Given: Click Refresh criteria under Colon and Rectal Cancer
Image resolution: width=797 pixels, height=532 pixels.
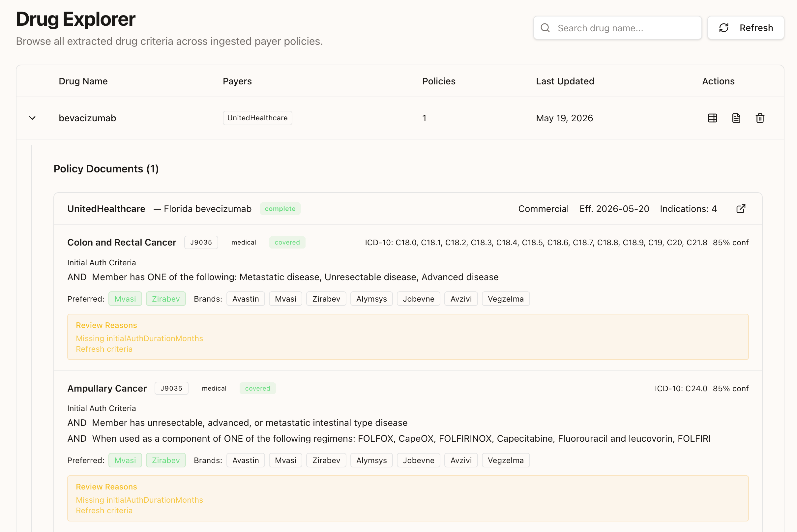Looking at the screenshot, I should click(x=104, y=349).
